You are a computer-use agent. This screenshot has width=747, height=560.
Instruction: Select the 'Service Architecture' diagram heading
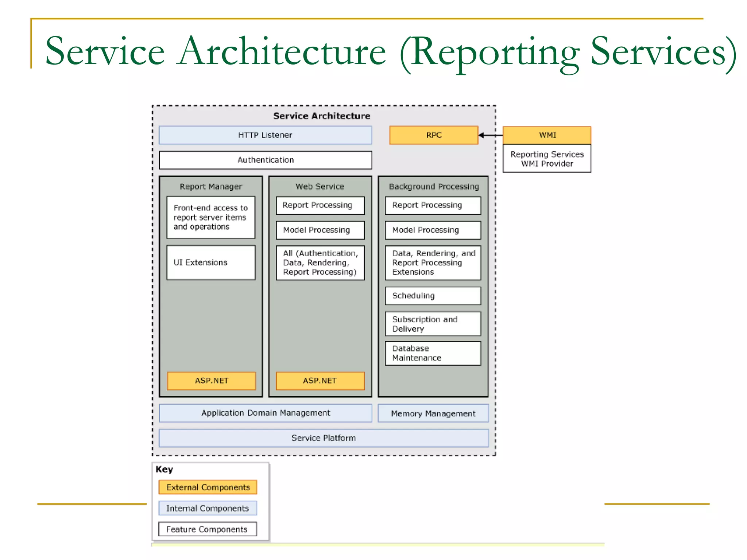click(x=322, y=116)
